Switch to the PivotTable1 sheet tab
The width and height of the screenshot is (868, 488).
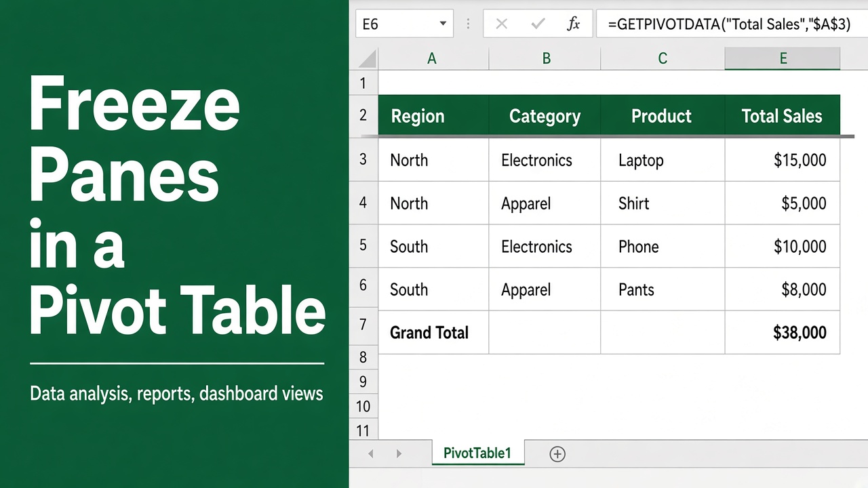477,453
